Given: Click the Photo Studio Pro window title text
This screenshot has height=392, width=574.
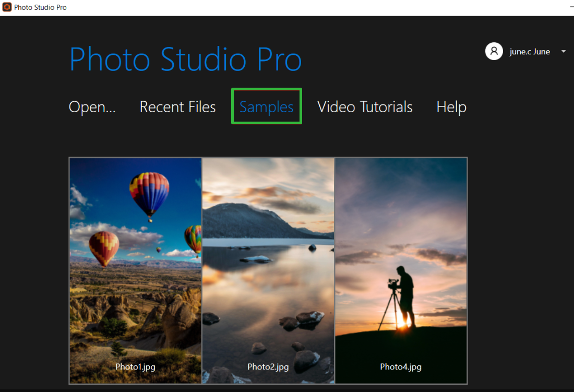Looking at the screenshot, I should 40,7.
